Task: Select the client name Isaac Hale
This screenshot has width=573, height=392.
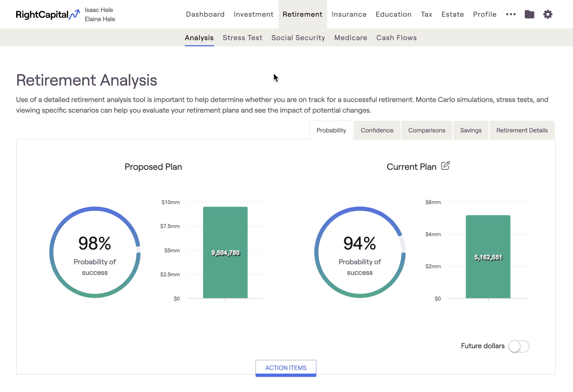Action: click(99, 9)
